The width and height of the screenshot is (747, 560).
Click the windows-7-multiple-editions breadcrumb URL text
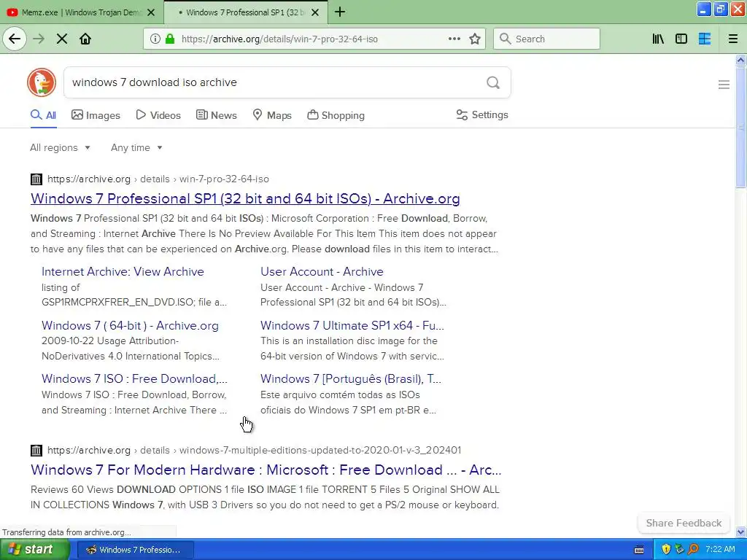320,450
